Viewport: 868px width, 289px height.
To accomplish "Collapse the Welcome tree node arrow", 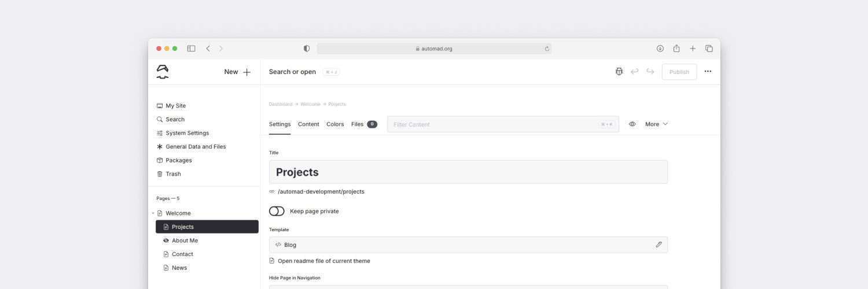I will [153, 213].
